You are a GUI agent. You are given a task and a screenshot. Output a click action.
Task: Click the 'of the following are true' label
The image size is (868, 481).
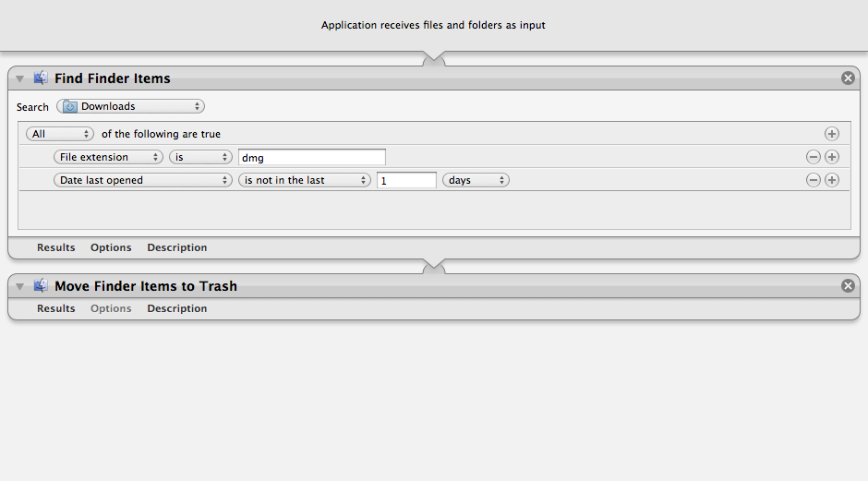[161, 134]
